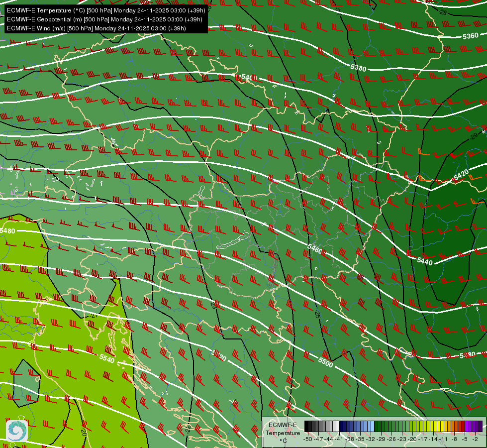This screenshot has height=448, width=487.
Task: Click the -8 tick value in the legend
Action: (454, 440)
